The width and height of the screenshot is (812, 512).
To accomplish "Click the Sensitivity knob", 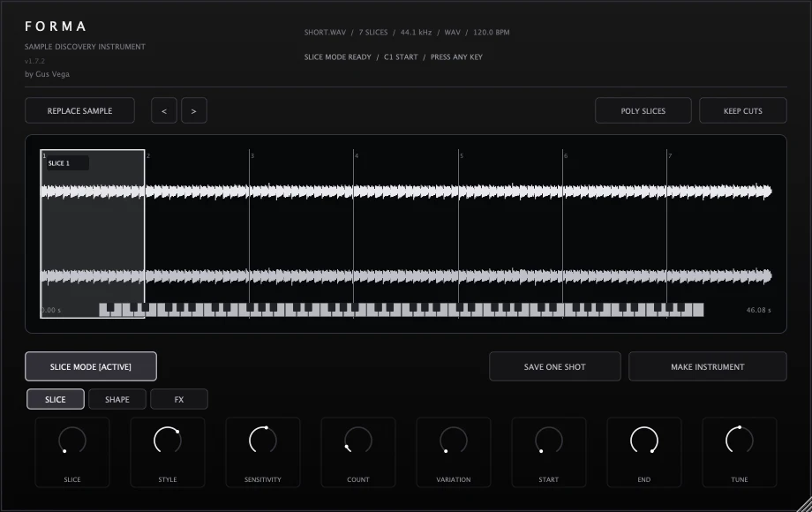I will tap(262, 440).
